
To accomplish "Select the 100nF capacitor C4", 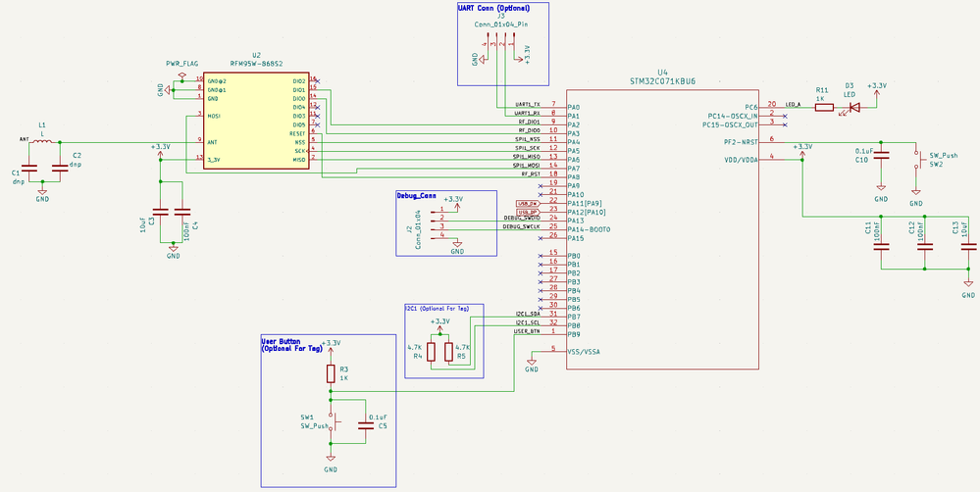I will pos(182,212).
